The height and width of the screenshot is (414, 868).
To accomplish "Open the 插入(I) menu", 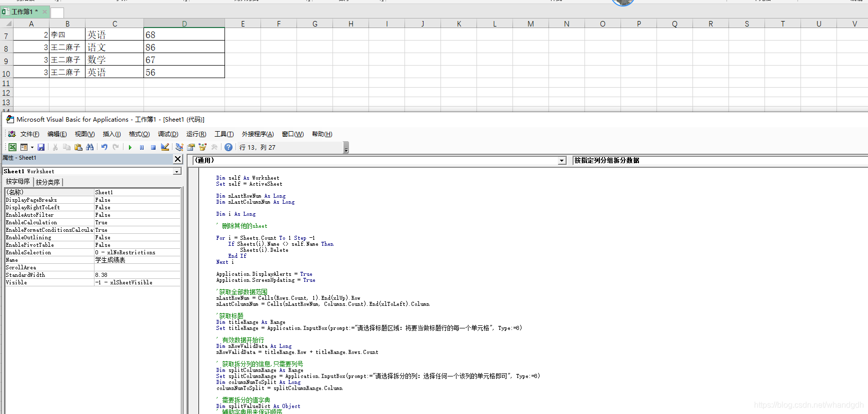I will (111, 134).
